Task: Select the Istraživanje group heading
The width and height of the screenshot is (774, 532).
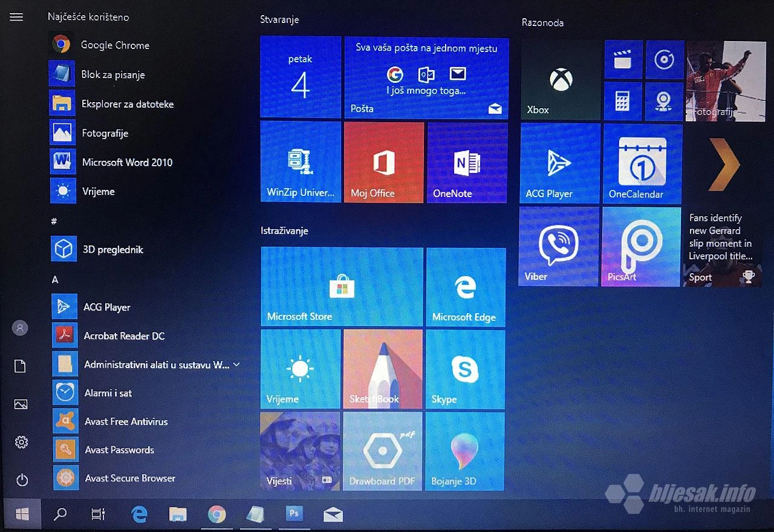Action: click(x=285, y=231)
